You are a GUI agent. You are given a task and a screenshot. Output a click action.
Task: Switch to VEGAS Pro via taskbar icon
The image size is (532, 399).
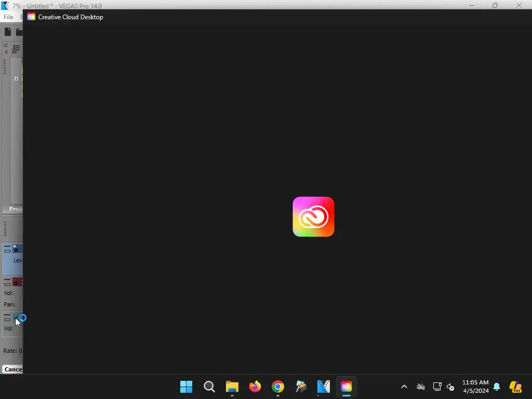(x=323, y=387)
